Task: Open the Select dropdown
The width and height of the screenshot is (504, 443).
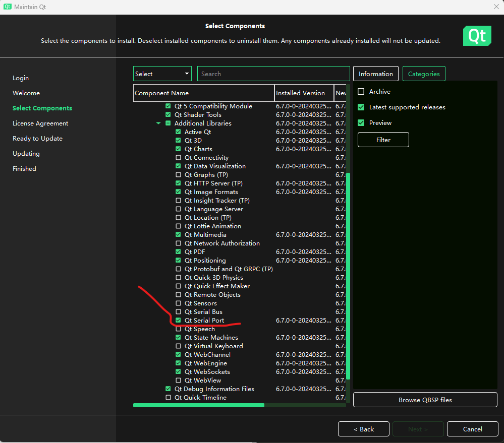Action: tap(162, 74)
